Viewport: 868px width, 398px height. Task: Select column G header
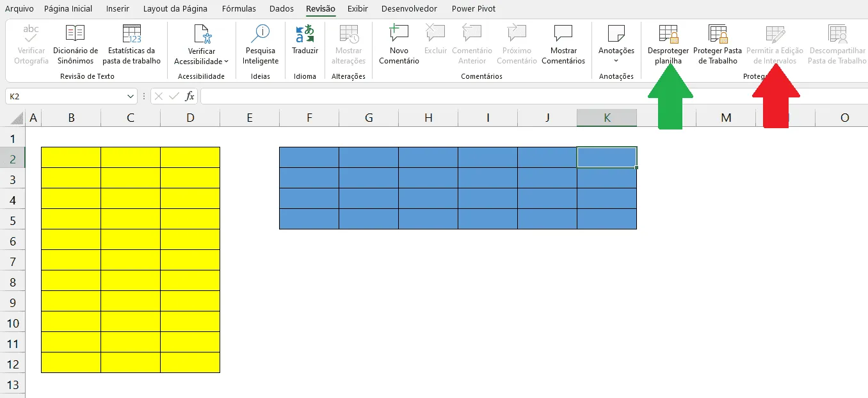pos(369,118)
